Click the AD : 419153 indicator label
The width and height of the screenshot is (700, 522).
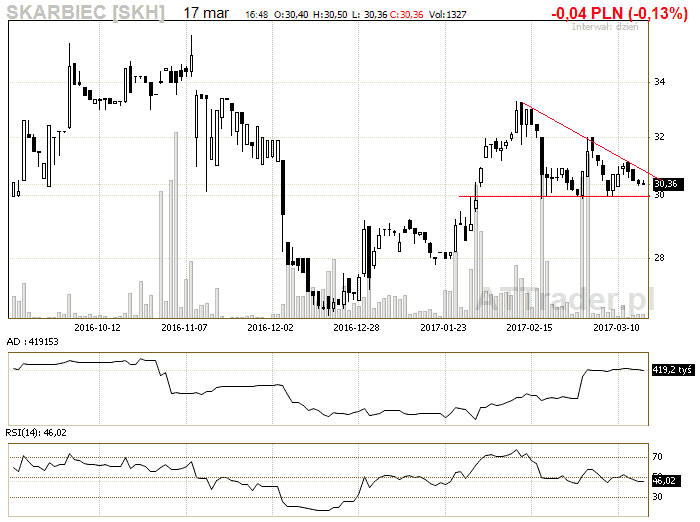point(34,343)
